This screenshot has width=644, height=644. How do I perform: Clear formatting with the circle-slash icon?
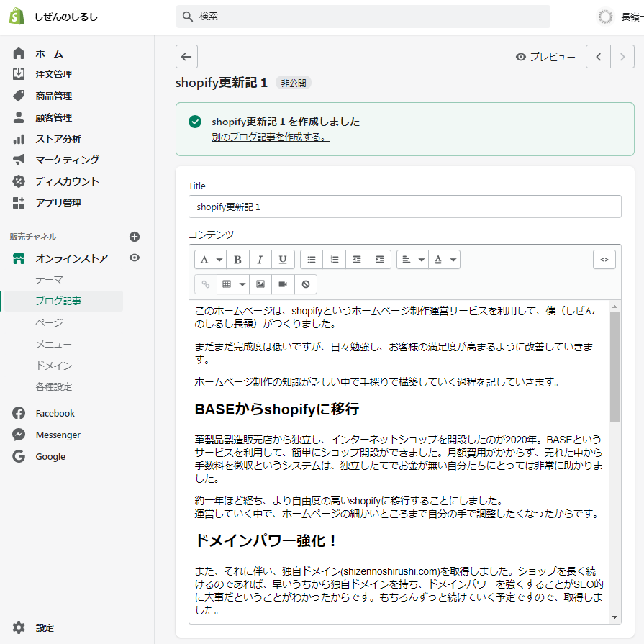(306, 284)
